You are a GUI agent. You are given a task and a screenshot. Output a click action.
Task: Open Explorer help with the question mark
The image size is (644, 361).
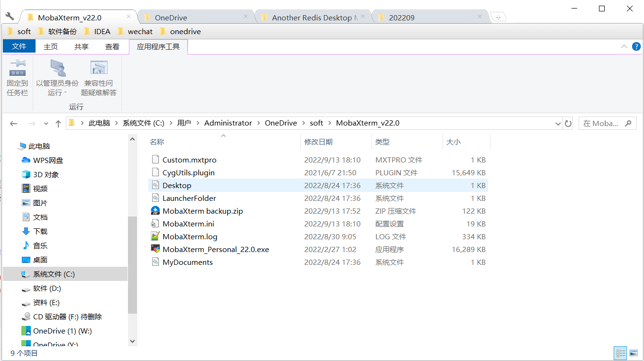pos(636,46)
